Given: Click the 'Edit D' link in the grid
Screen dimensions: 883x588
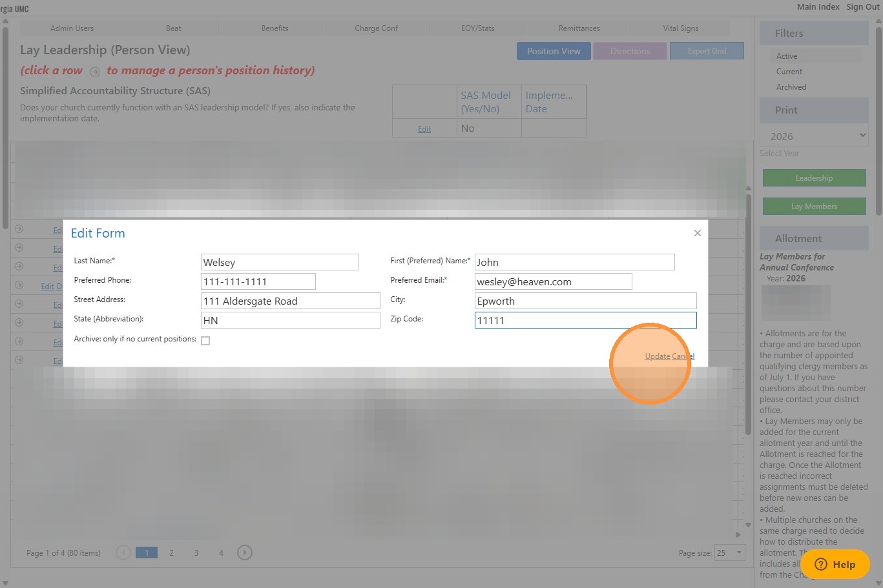Looking at the screenshot, I should [x=51, y=287].
